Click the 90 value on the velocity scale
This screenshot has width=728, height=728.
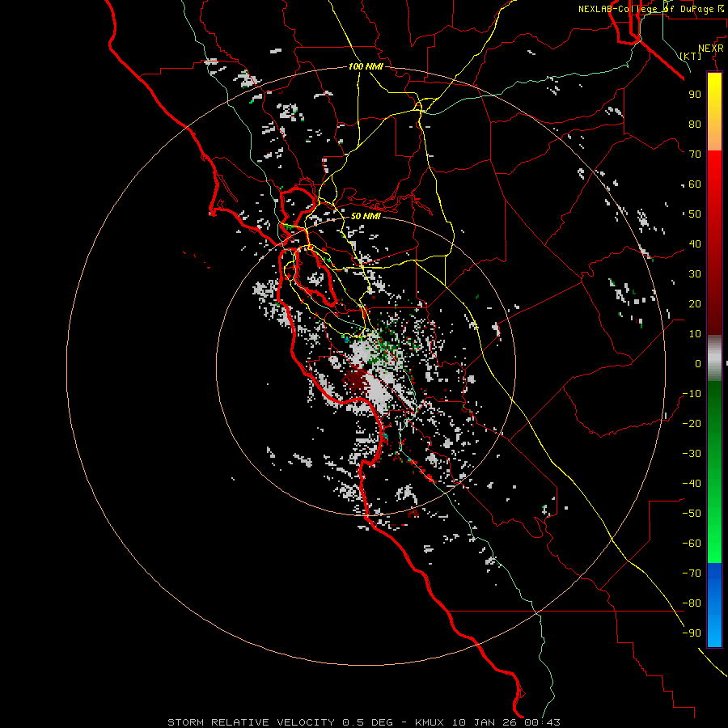tap(695, 95)
